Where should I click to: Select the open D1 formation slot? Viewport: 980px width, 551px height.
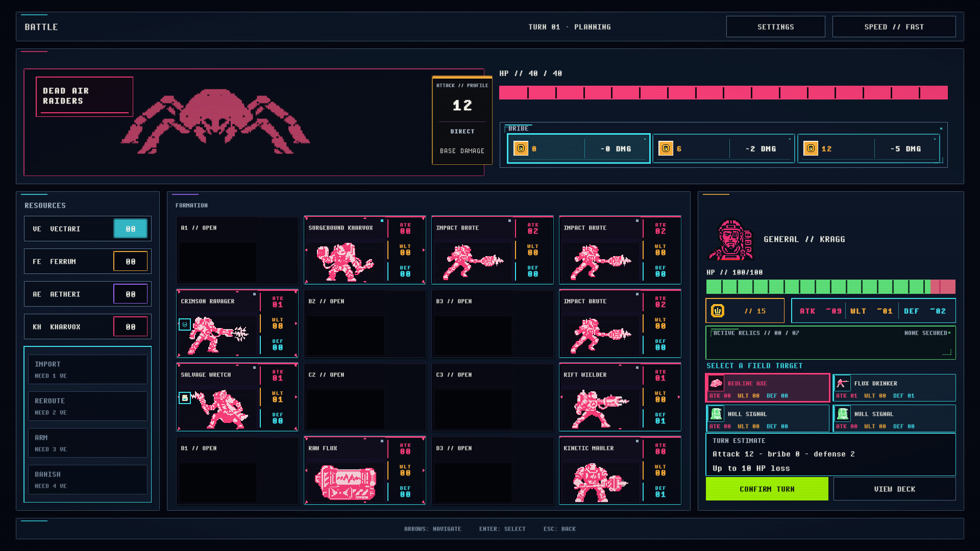pos(237,470)
